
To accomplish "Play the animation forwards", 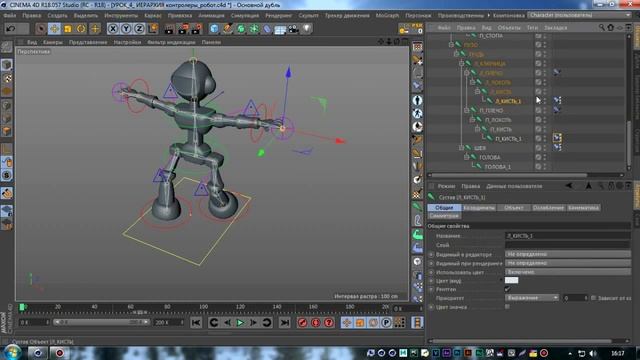I will [240, 323].
